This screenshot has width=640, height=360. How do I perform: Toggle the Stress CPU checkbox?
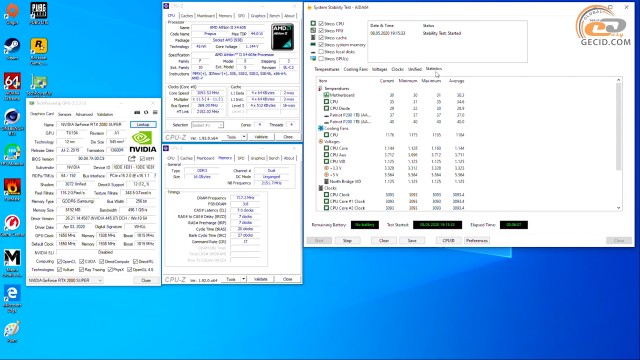(x=321, y=24)
